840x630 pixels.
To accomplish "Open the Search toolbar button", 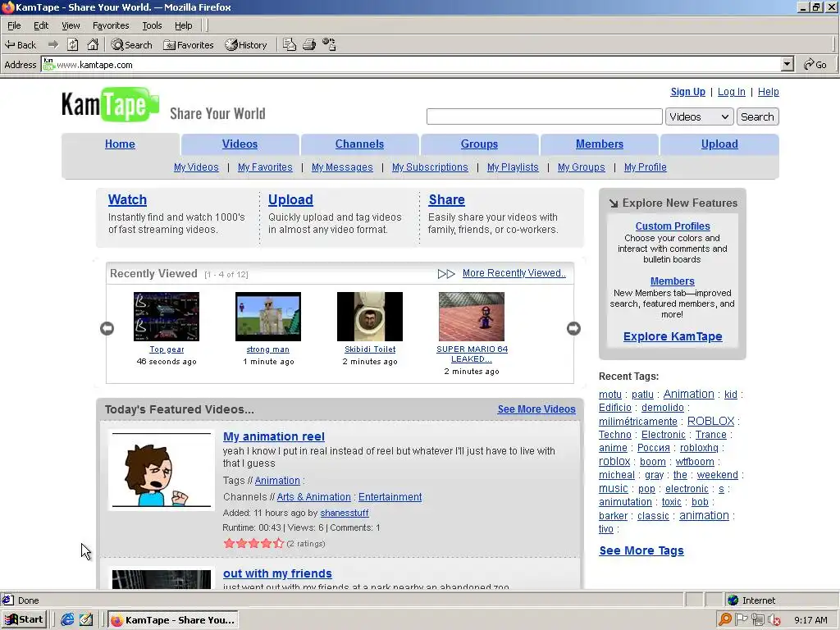I will point(132,45).
